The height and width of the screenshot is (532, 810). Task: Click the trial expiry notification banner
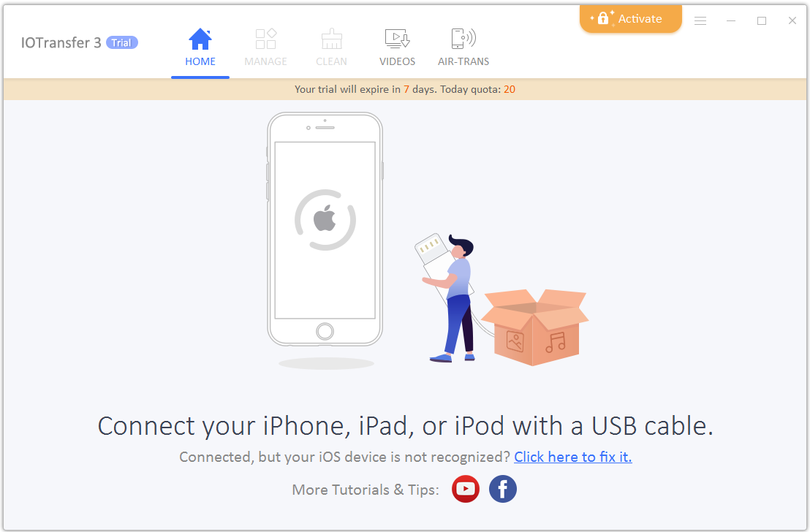(405, 89)
